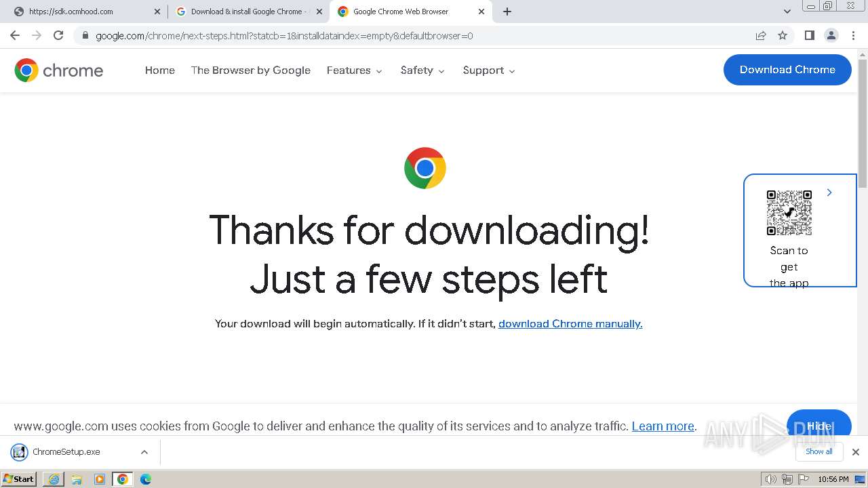Click the QR code image

[x=789, y=213]
